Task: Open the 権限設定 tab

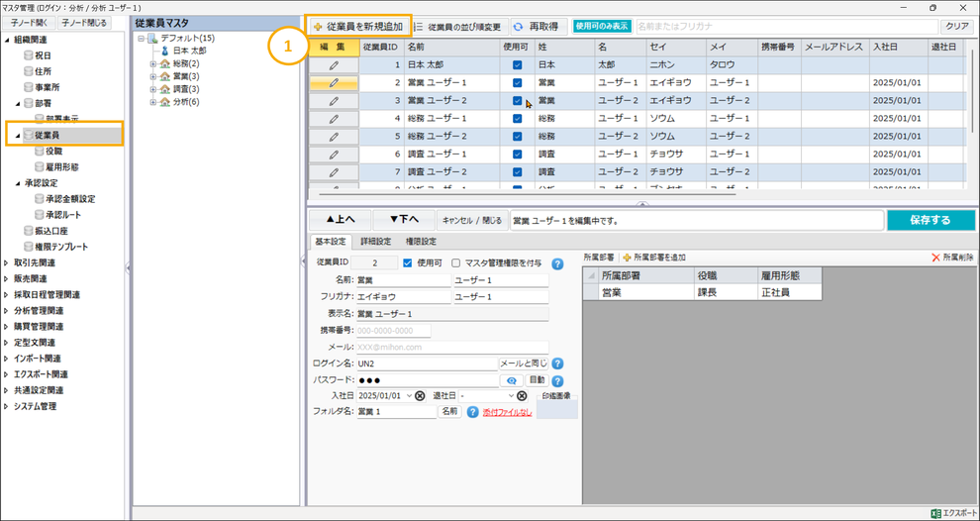Action: coord(421,242)
